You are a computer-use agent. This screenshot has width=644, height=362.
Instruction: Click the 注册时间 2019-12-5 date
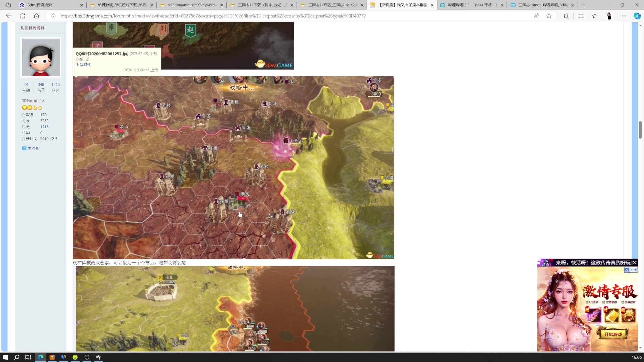[49, 139]
